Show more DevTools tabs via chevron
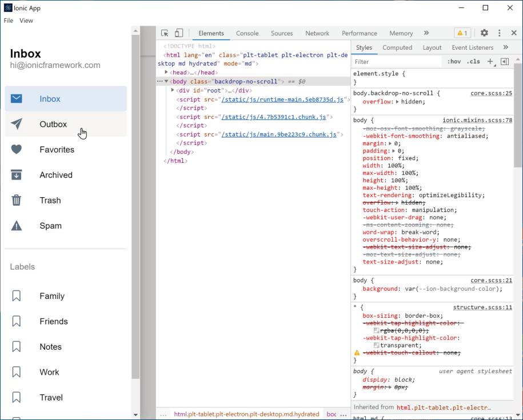The image size is (523, 420). [426, 33]
